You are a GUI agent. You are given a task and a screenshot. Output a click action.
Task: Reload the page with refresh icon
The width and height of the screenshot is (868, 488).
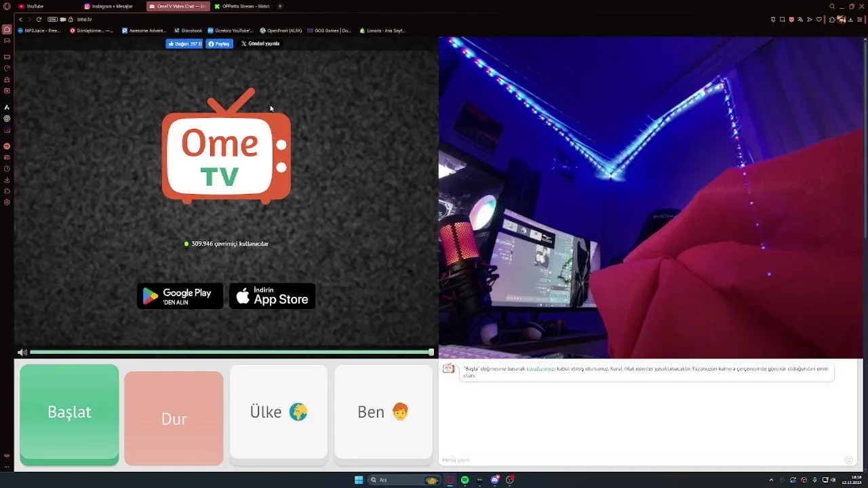tap(39, 20)
